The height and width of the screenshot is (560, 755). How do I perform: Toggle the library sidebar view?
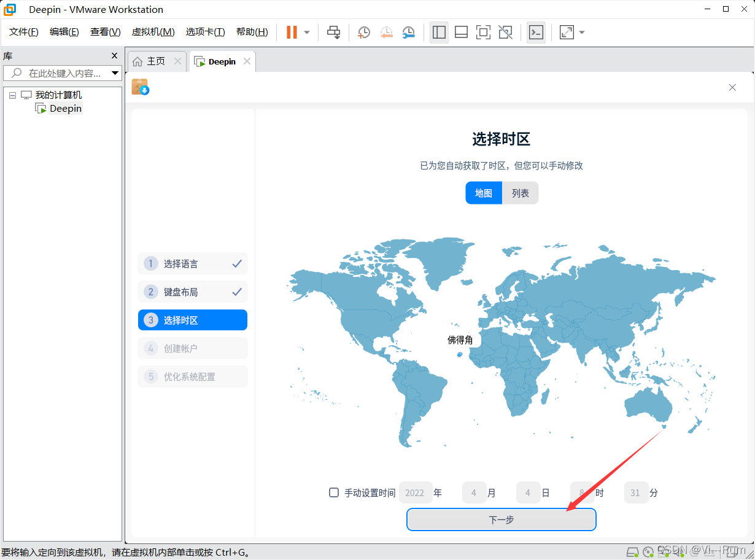(x=439, y=33)
